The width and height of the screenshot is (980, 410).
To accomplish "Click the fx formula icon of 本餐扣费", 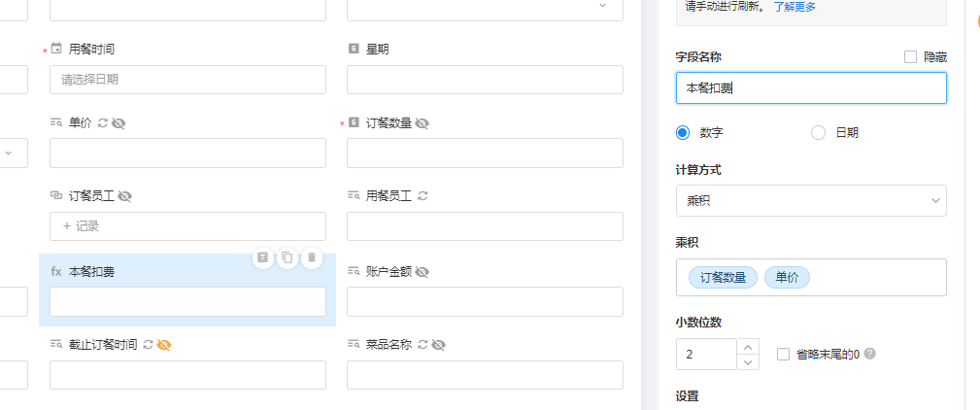I will (56, 272).
